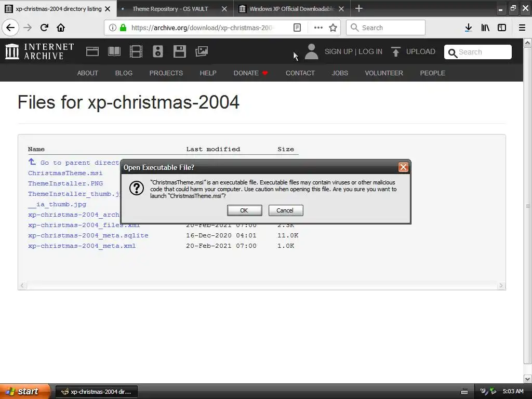Close the Open Executable File dialog
The width and height of the screenshot is (532, 399).
(403, 167)
